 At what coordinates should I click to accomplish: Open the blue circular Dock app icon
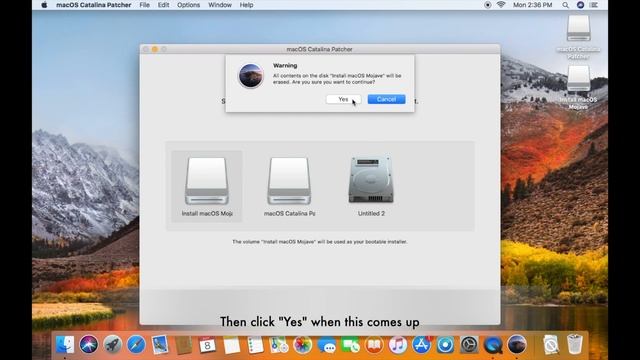[x=445, y=345]
